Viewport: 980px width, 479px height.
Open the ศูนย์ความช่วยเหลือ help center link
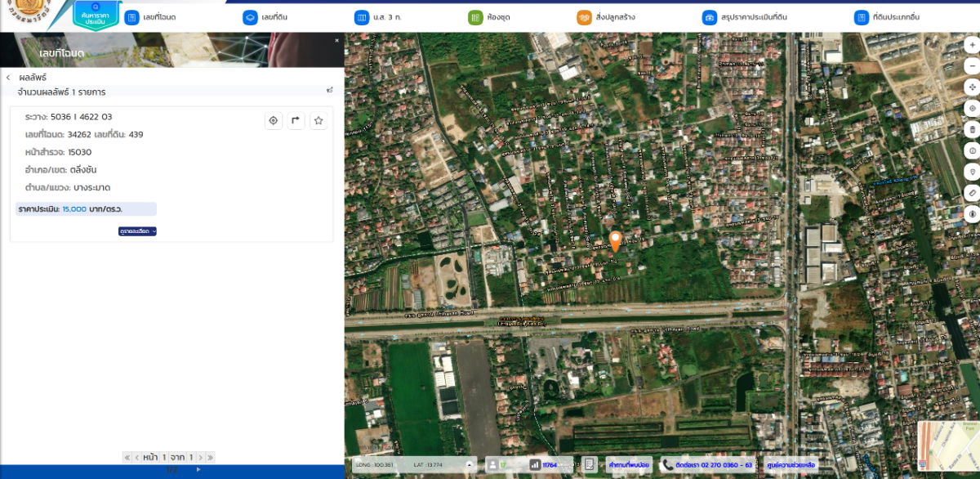(790, 464)
